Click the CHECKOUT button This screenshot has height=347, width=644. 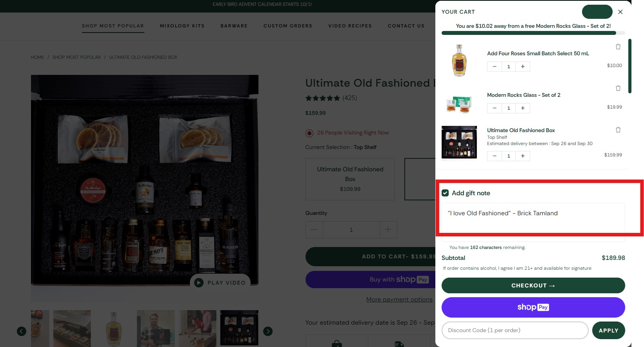point(533,285)
